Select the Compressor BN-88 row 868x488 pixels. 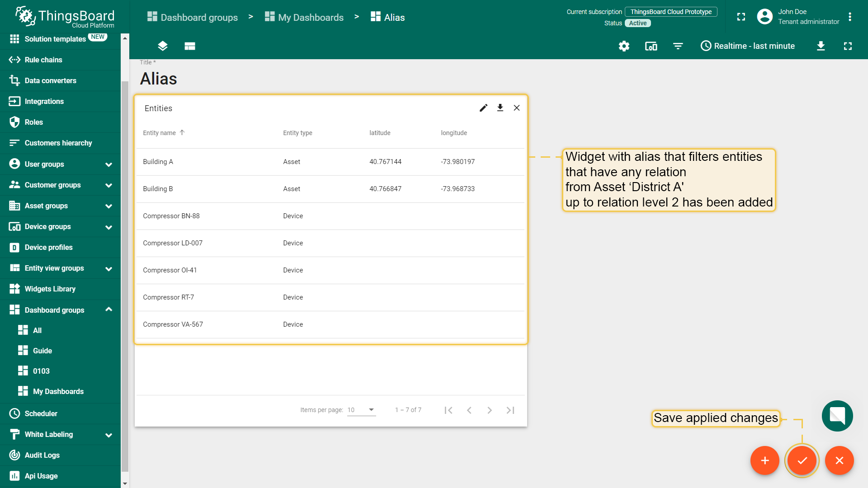(330, 216)
